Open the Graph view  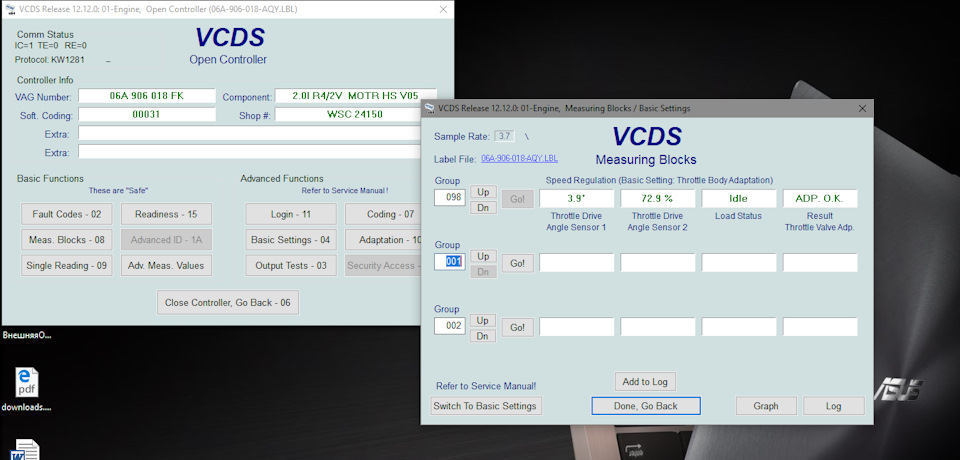766,405
